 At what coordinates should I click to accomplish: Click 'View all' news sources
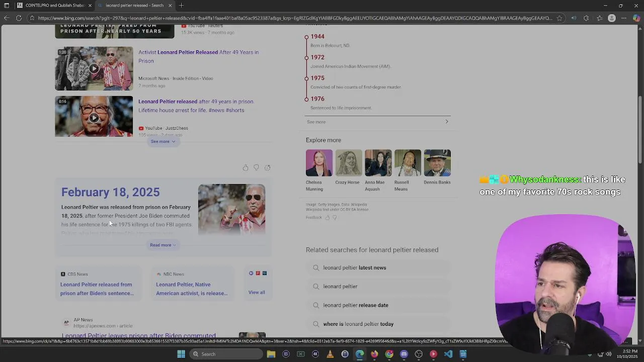coord(257,293)
